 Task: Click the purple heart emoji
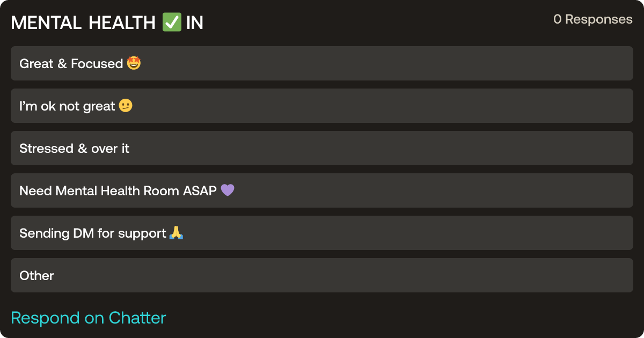point(228,190)
